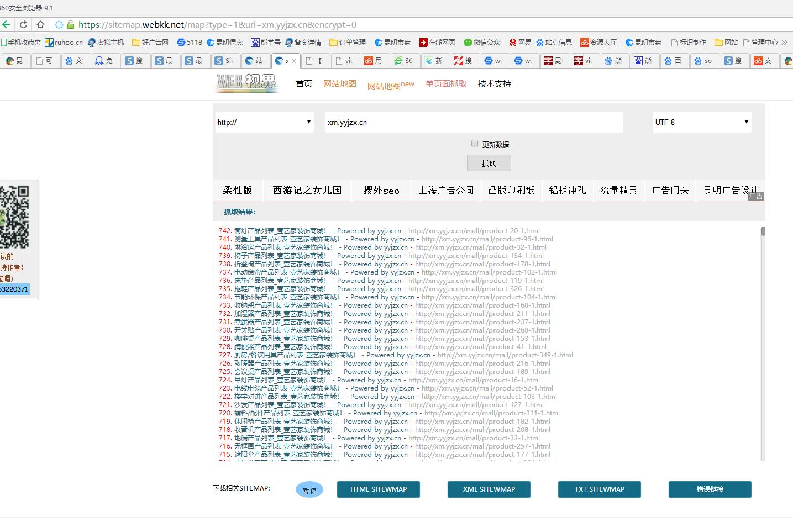The height and width of the screenshot is (532, 793).
Task: Open link for product-349-1.html
Action: pos(506,355)
